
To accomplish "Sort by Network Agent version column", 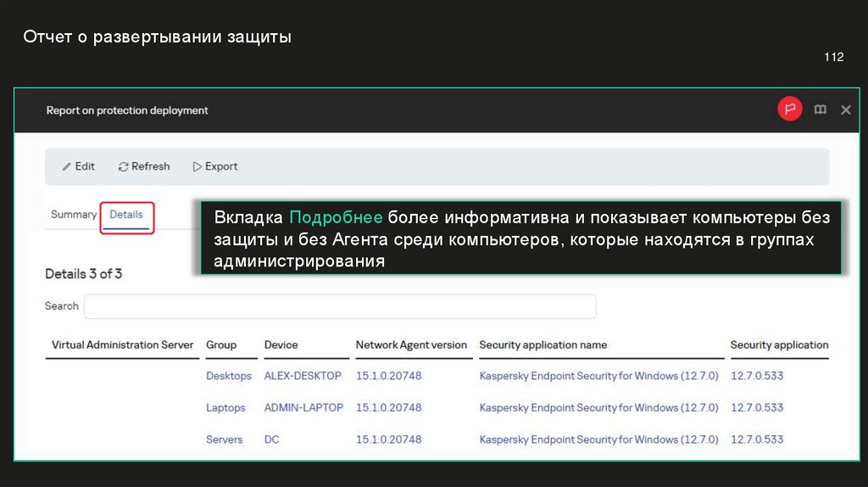I will [x=411, y=345].
